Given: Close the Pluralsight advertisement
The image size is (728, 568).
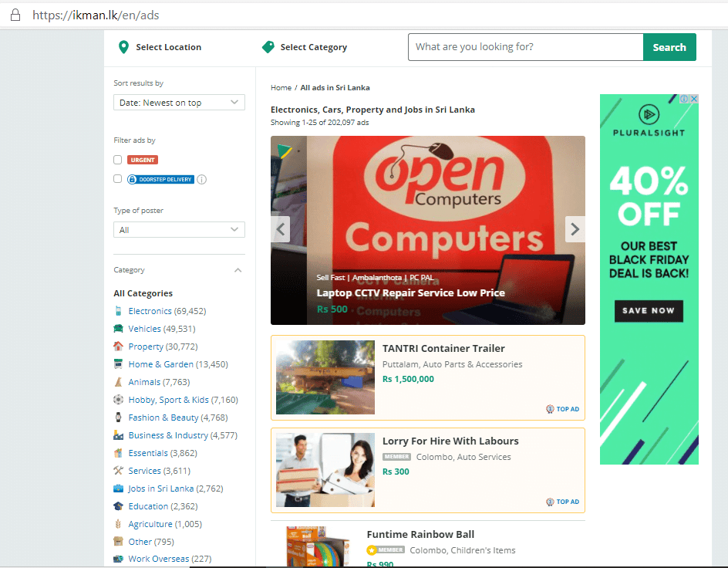Looking at the screenshot, I should 693,99.
